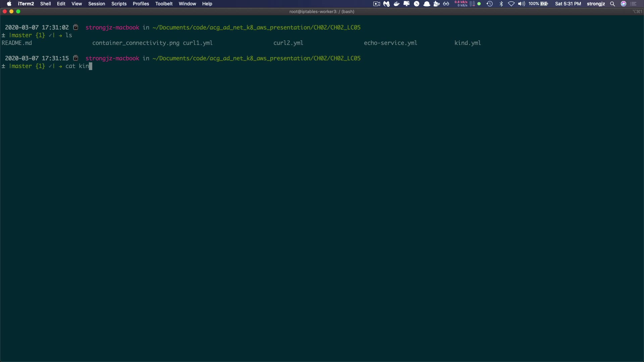Screen dimensions: 644x362
Task: Click the strongjz user menu
Action: [x=596, y=4]
